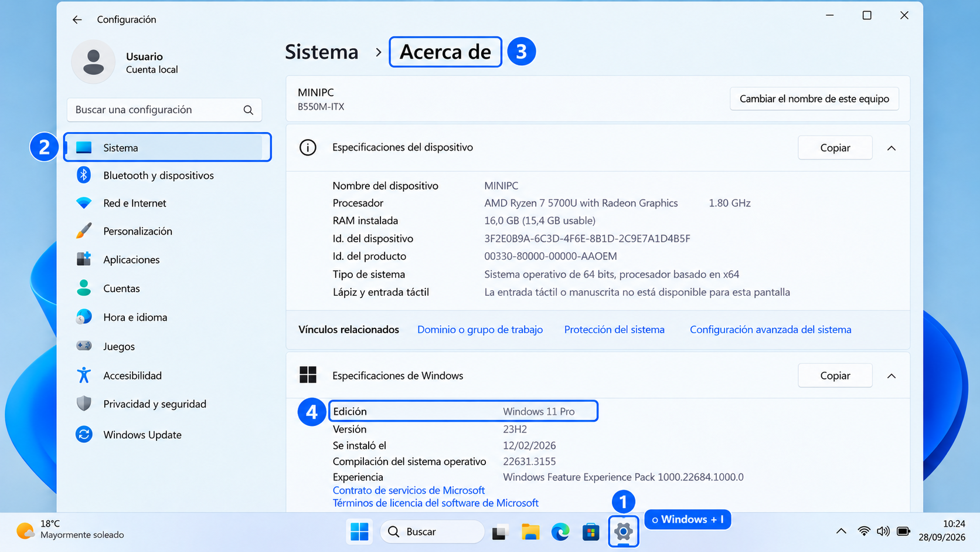Click Cambiar el nombre de este equipo

(814, 99)
